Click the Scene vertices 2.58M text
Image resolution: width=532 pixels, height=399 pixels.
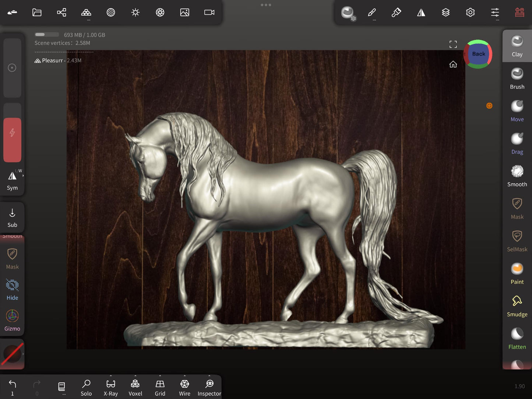pyautogui.click(x=62, y=43)
